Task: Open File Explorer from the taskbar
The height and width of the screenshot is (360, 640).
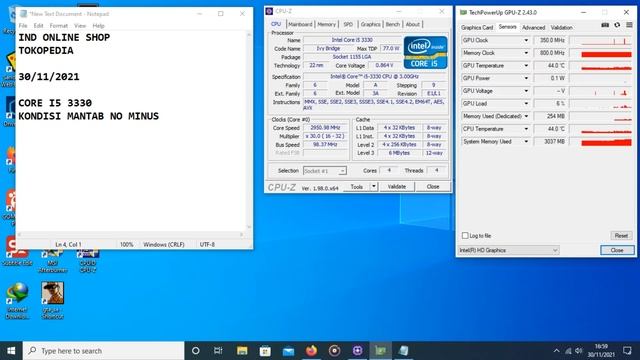Action: [242, 351]
